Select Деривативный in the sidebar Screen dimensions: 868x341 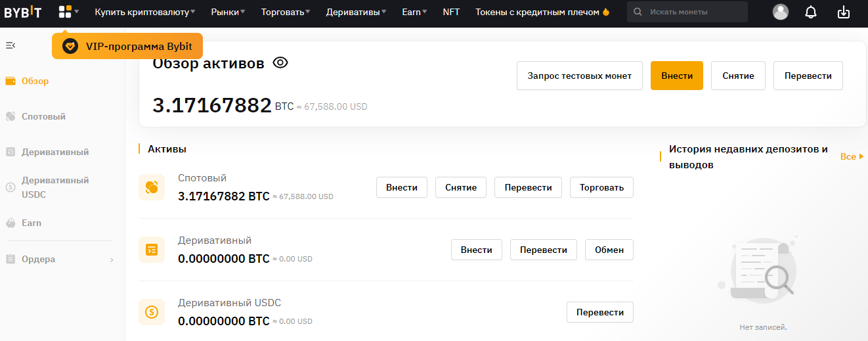55,152
